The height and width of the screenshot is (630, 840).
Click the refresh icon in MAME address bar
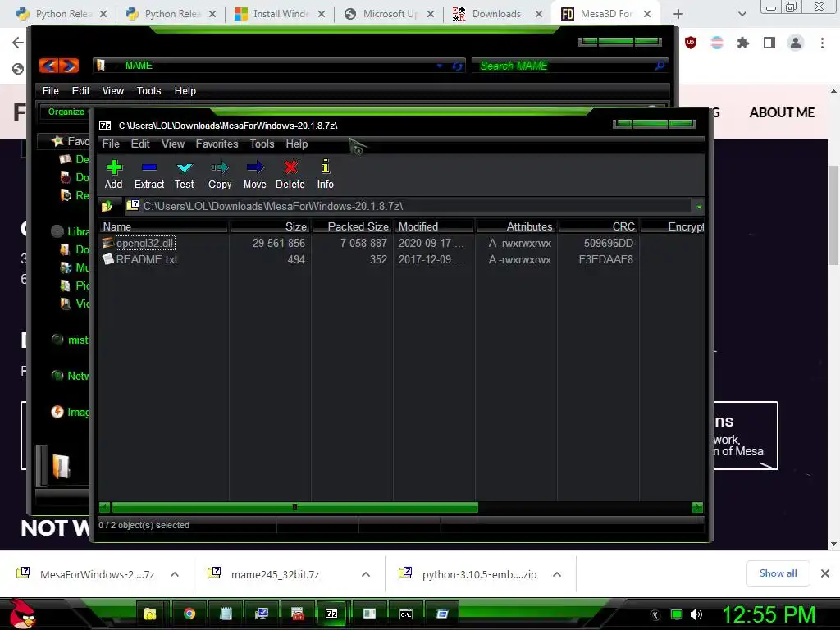[x=457, y=66]
